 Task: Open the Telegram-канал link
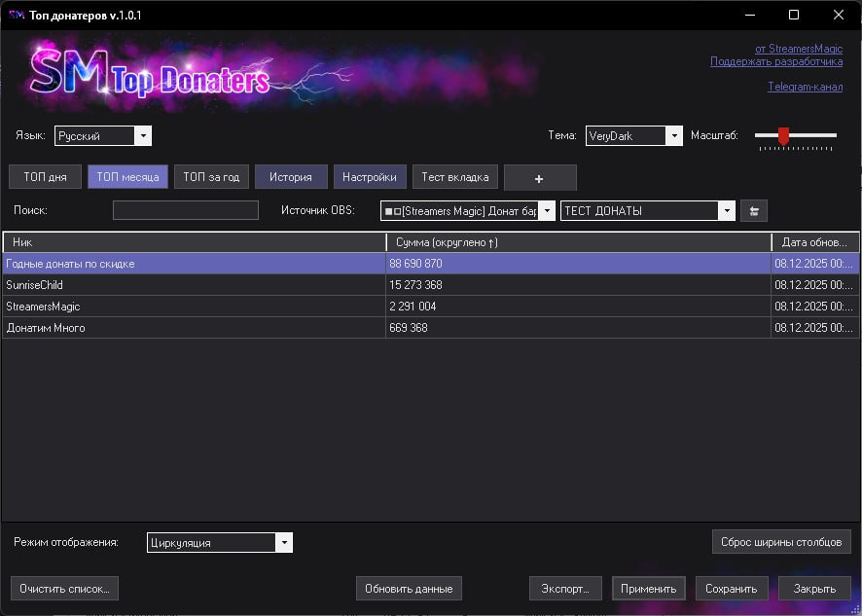805,87
